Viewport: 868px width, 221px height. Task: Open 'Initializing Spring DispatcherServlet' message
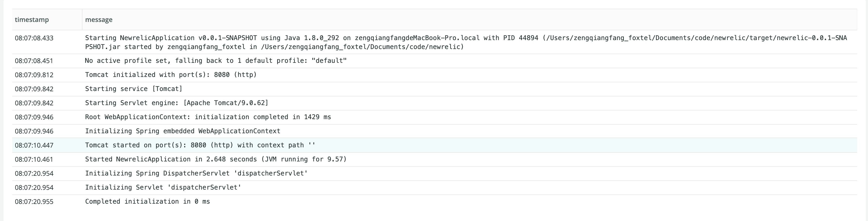tap(196, 173)
